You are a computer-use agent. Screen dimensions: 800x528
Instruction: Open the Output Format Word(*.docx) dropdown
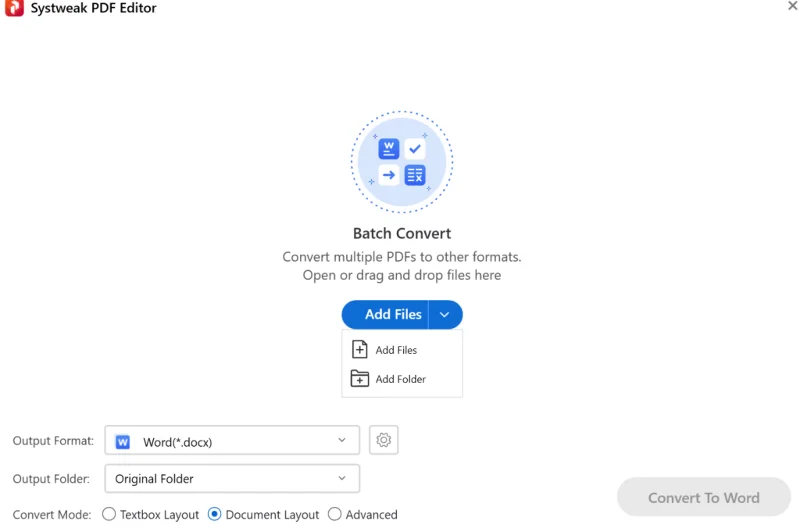pos(232,441)
